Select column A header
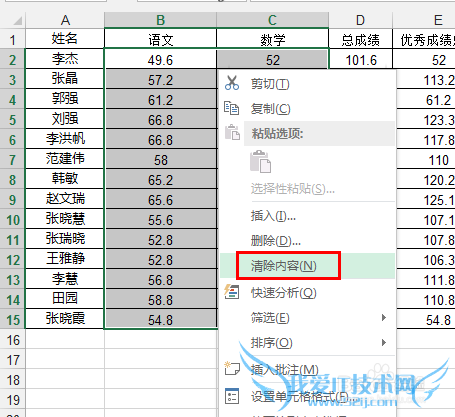 point(65,21)
